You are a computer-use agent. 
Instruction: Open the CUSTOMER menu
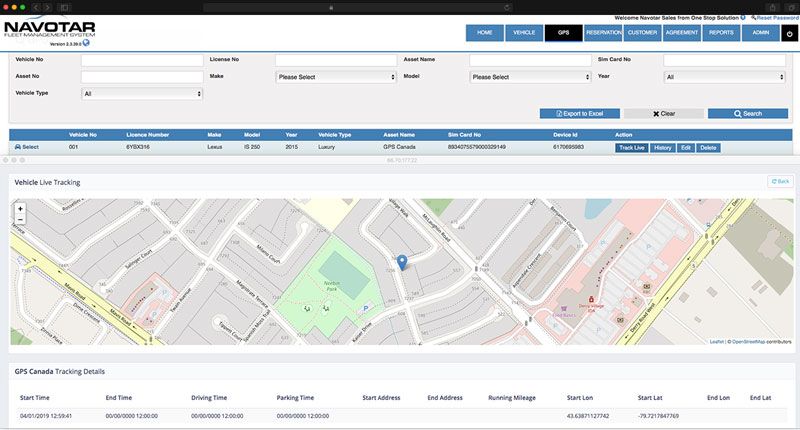pos(642,33)
